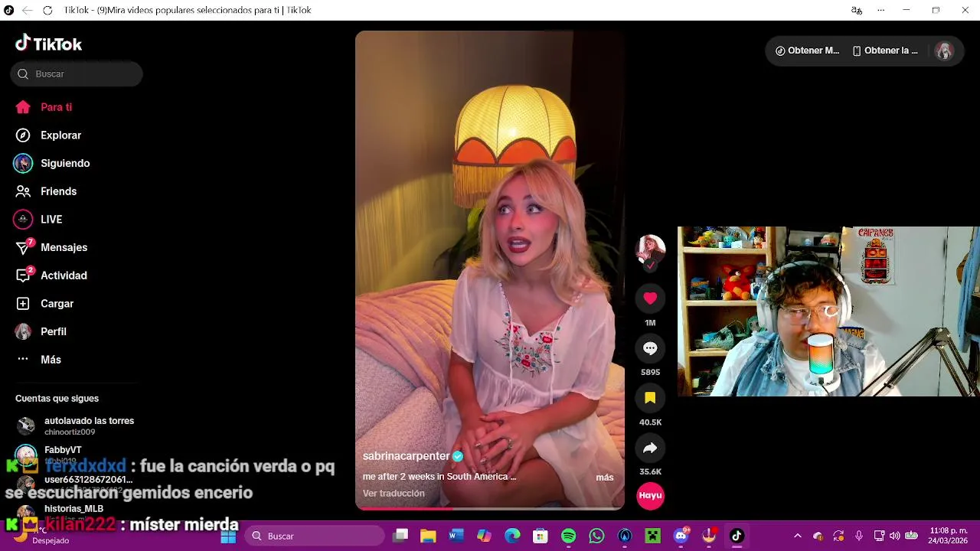Open File Explorer from taskbar
The image size is (980, 551).
428,536
